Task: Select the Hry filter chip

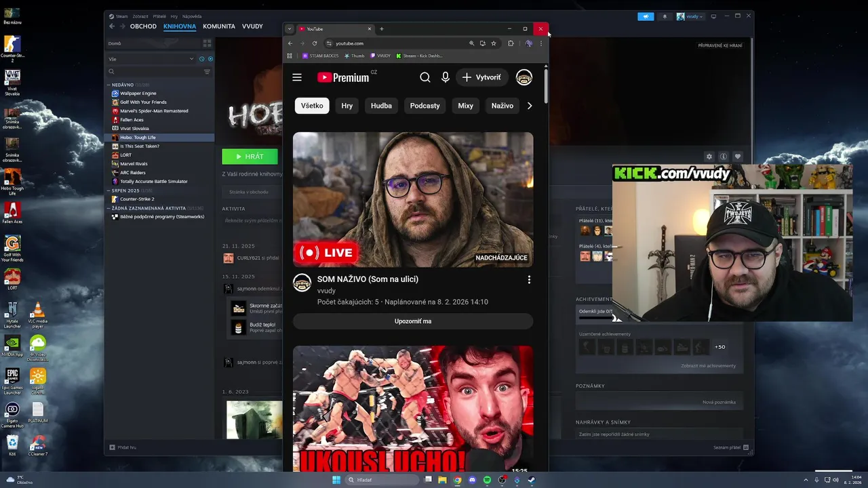Action: pos(347,106)
